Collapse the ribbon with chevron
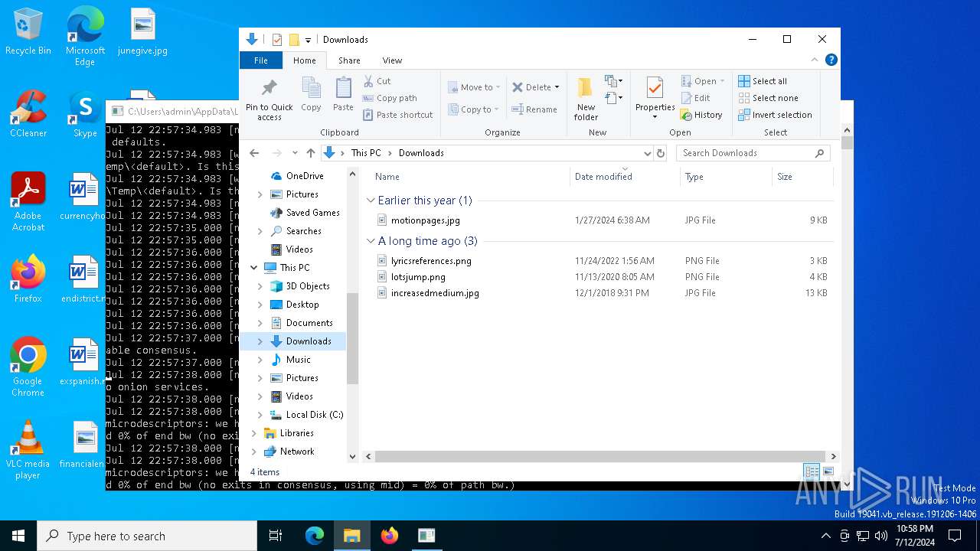Viewport: 980px width, 551px height. pyautogui.click(x=815, y=60)
